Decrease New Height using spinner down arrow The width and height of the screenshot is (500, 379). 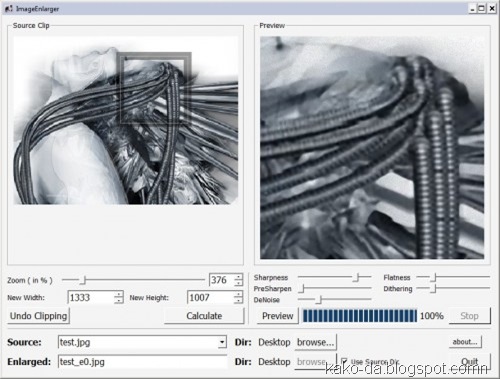(x=238, y=300)
